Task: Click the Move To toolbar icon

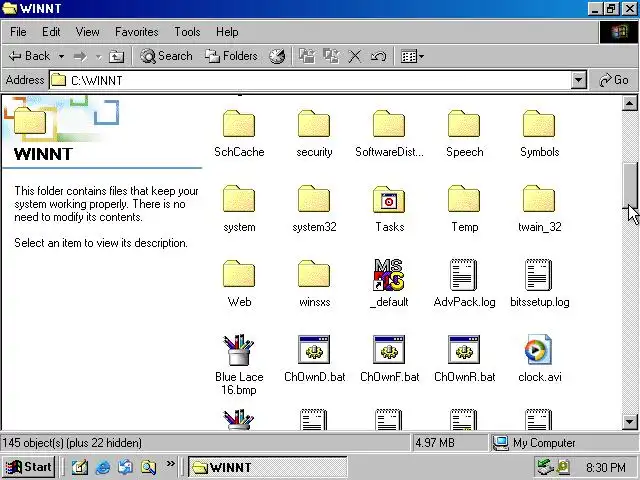Action: (307, 56)
